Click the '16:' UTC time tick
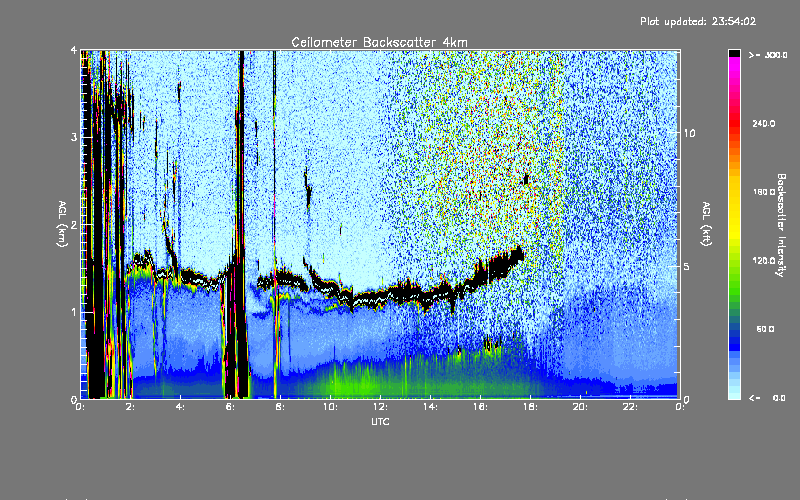800x500 pixels. [480, 407]
